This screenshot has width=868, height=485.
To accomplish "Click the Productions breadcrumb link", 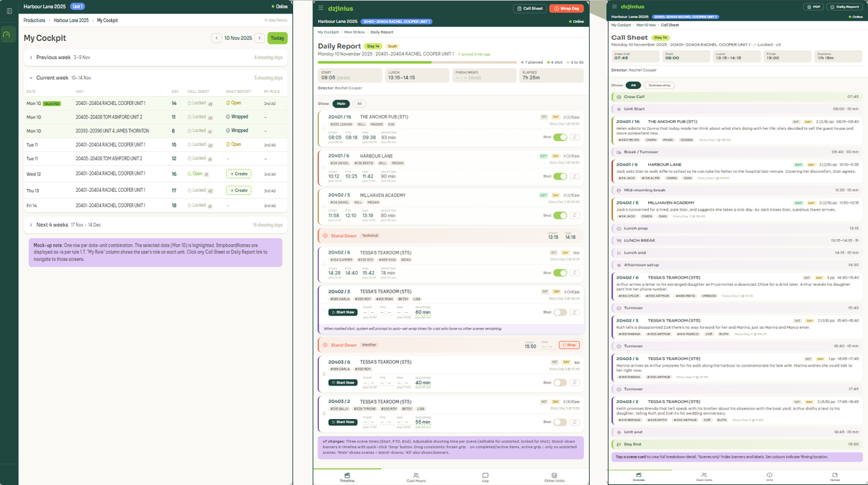I will pyautogui.click(x=35, y=20).
